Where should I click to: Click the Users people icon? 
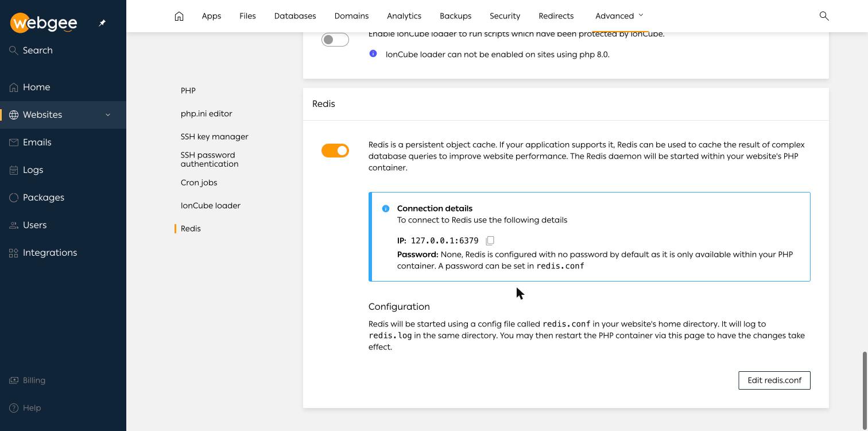(14, 225)
